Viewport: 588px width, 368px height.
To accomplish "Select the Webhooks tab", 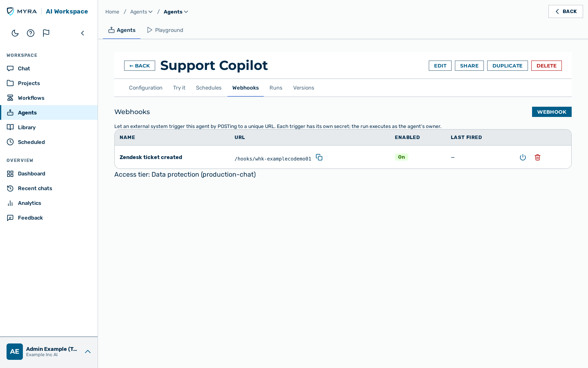I will tap(245, 88).
